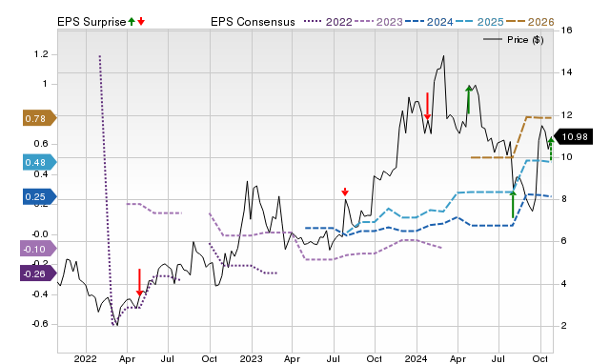Click the red down arrow in the EPS Surprise legend
This screenshot has height=364, width=610.
[141, 21]
